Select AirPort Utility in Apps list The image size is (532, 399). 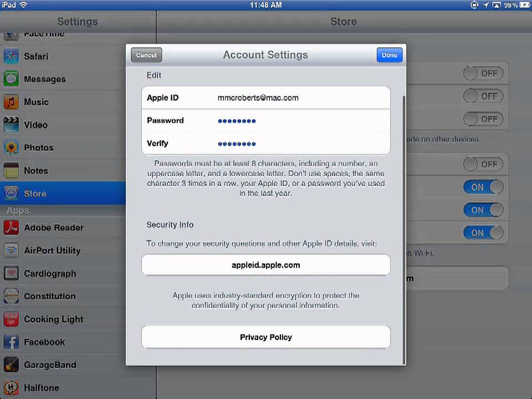pos(63,250)
